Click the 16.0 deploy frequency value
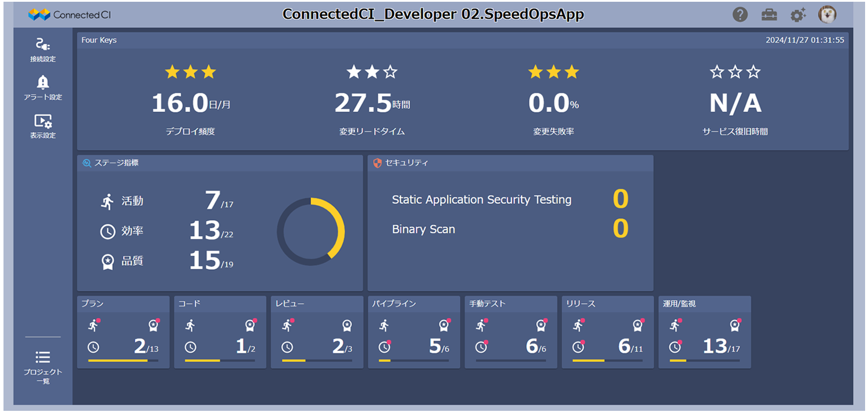 (191, 104)
